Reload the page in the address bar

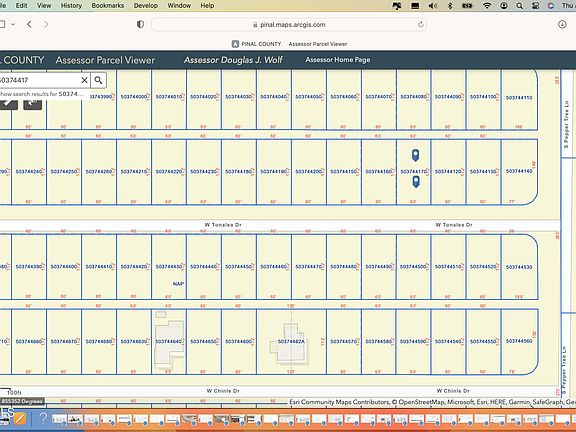(x=421, y=25)
